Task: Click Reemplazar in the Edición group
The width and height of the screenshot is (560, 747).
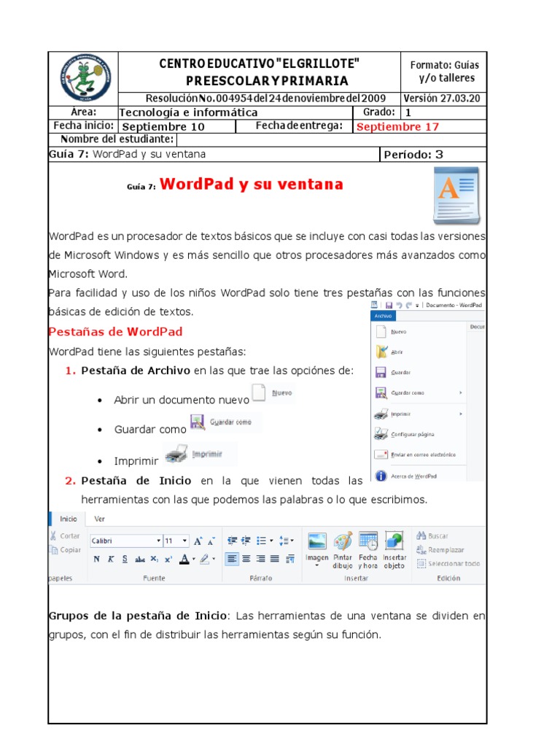Action: (440, 550)
